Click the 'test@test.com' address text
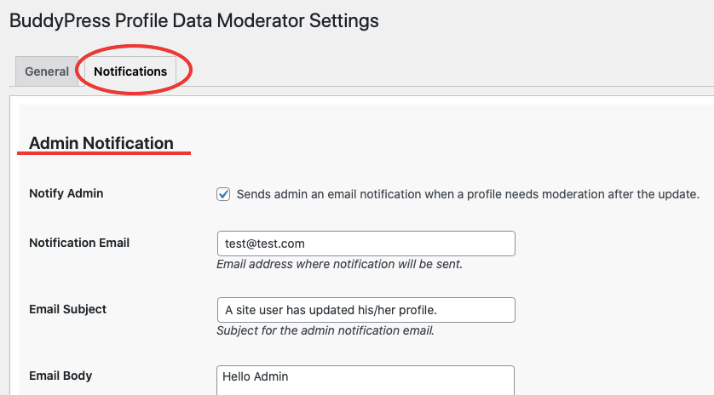Viewport: 714px width, 395px height. 265,244
